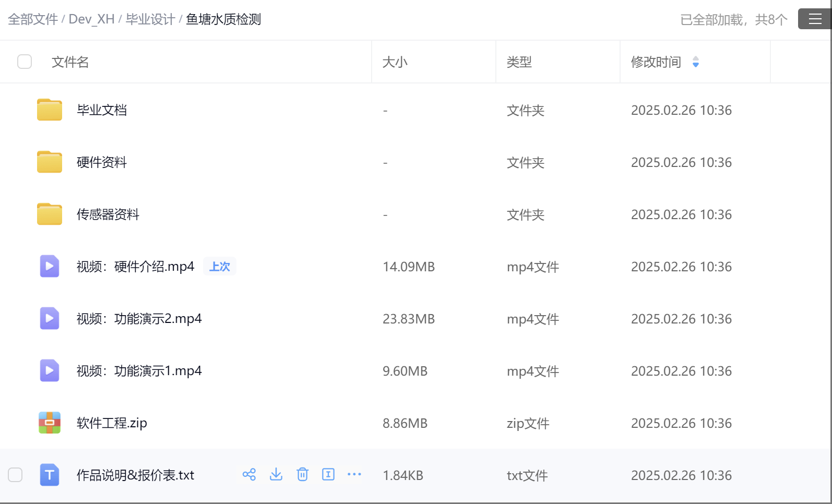
Task: Go to 全部文件 in the breadcrumb
Action: coord(33,19)
